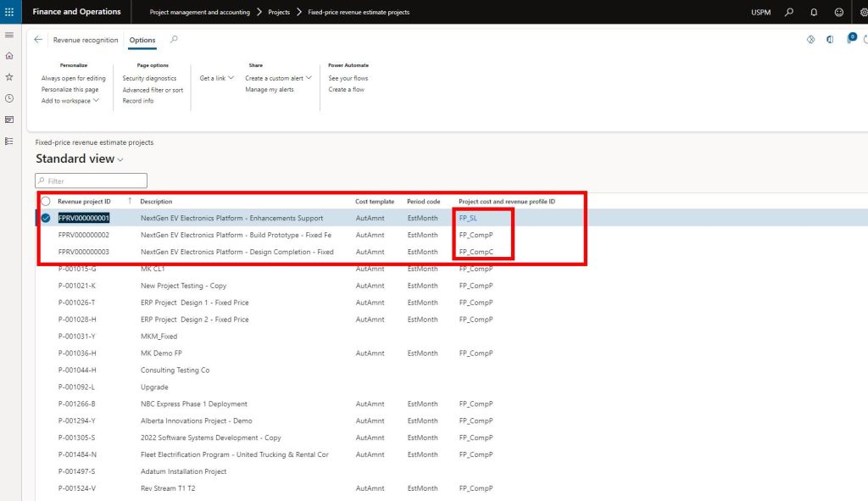Click Advanced filter or sort
The image size is (868, 501).
coord(153,90)
